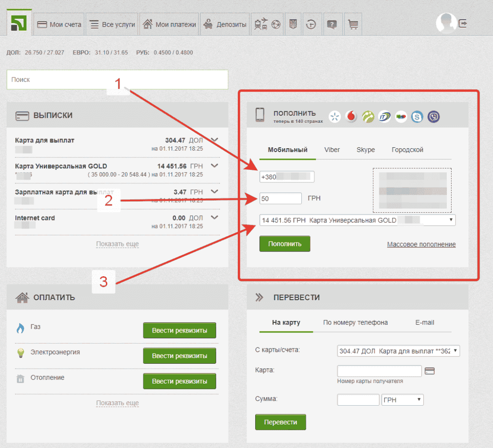Image resolution: width=493 pixels, height=448 pixels.
Task: Open the Ukraine coat of arms icon
Action: [x=292, y=25]
